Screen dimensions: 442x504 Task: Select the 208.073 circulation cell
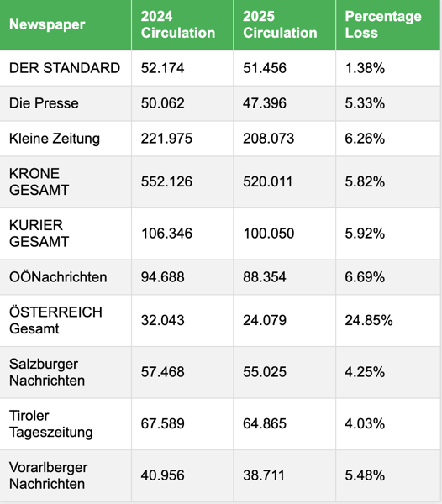[x=285, y=139]
